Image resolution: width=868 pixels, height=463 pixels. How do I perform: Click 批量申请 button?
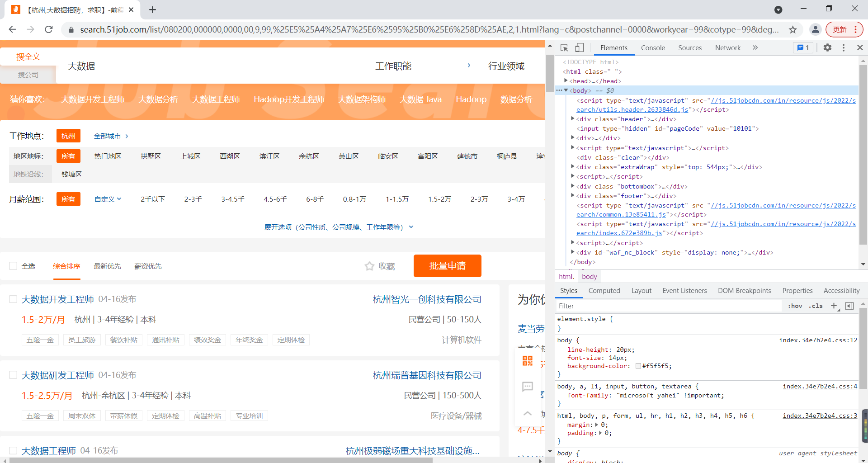[x=447, y=266]
